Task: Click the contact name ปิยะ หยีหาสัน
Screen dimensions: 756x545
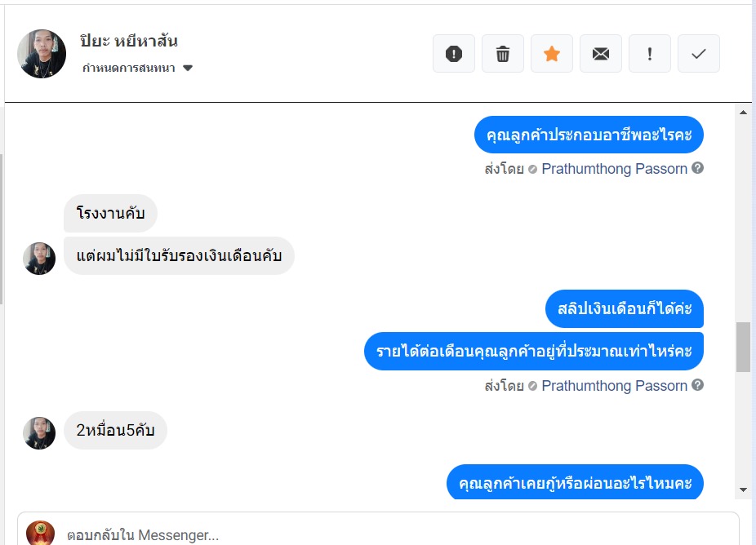Action: [x=129, y=41]
